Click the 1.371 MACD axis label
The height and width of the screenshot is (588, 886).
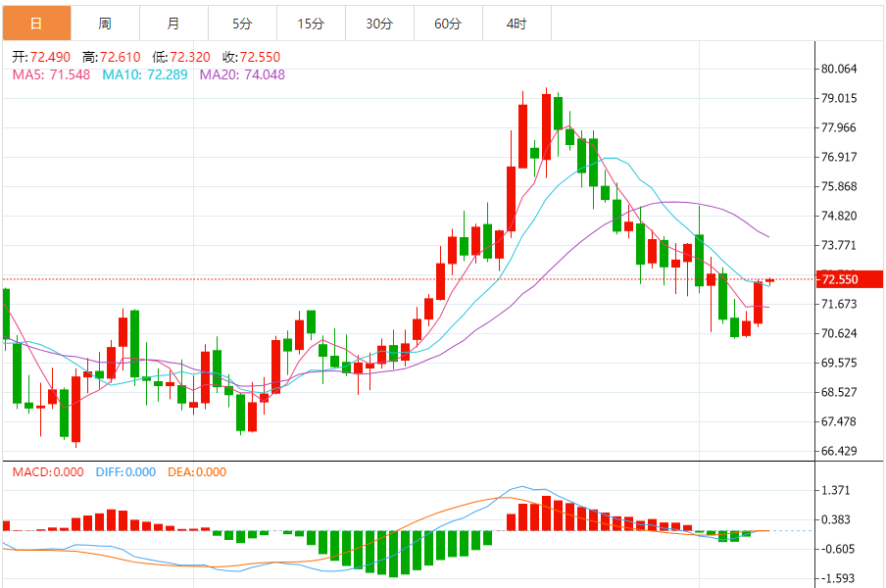coord(835,490)
